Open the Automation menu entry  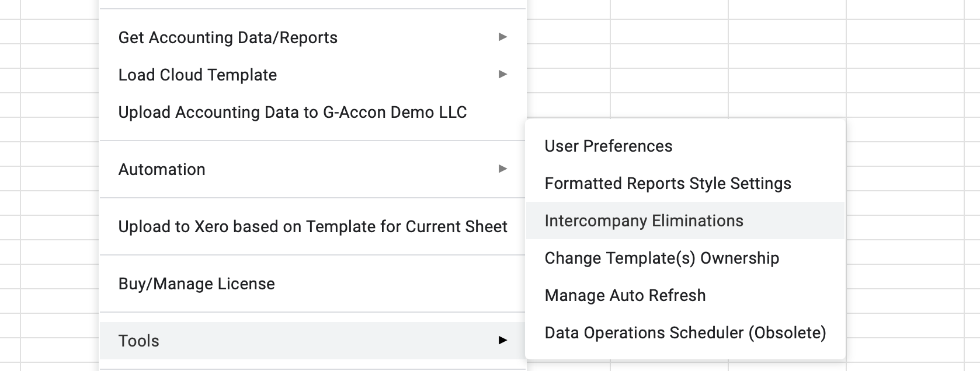[162, 170]
